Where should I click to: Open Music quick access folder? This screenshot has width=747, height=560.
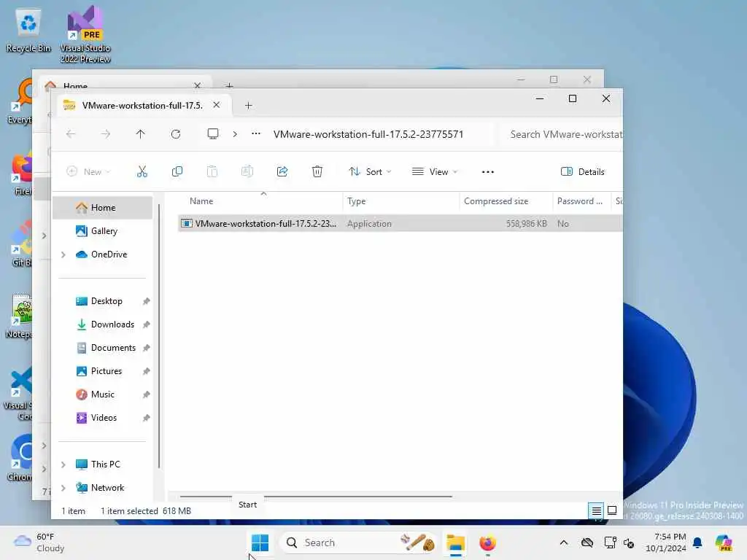(x=102, y=394)
